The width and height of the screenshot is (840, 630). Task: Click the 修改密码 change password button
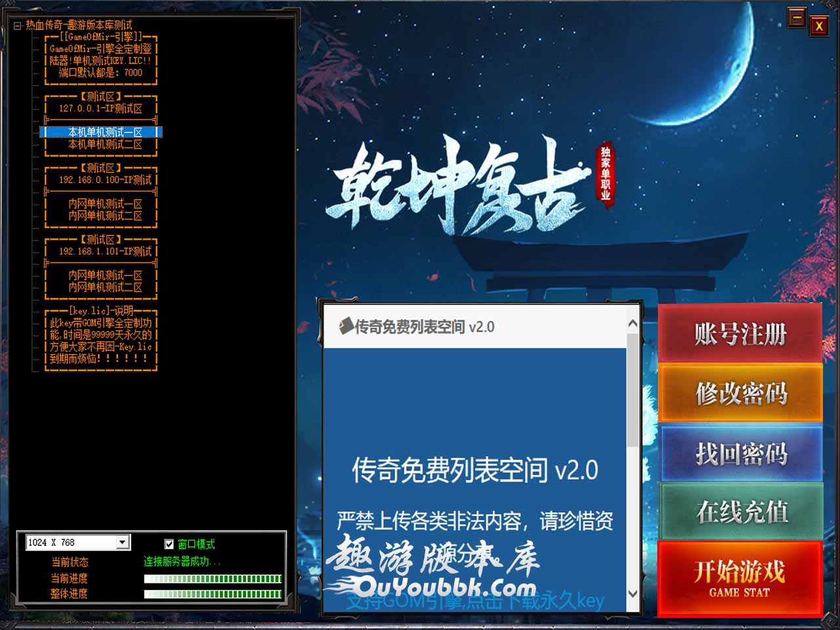click(740, 393)
